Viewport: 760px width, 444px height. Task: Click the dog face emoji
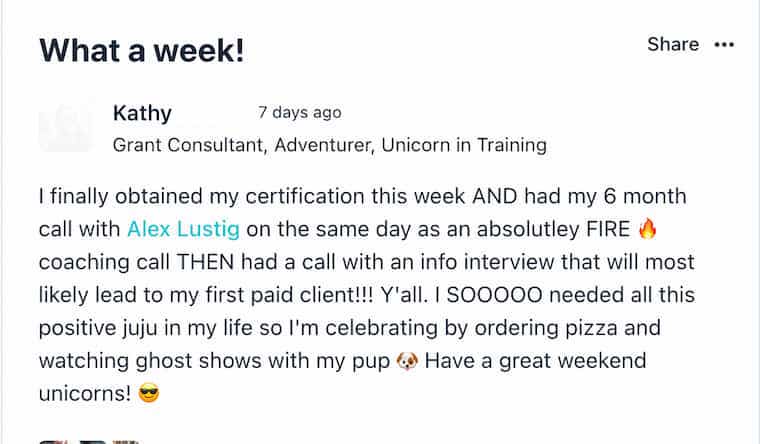[x=407, y=361]
